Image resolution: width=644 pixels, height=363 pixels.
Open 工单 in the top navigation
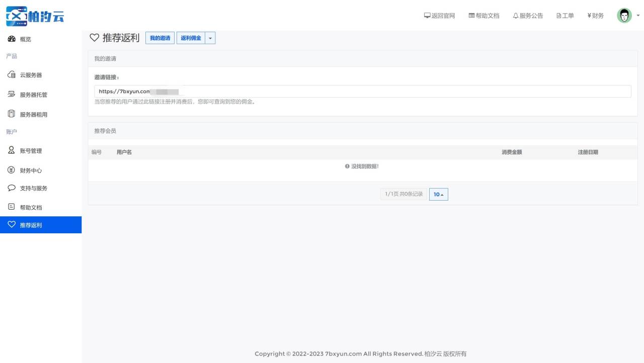click(565, 16)
